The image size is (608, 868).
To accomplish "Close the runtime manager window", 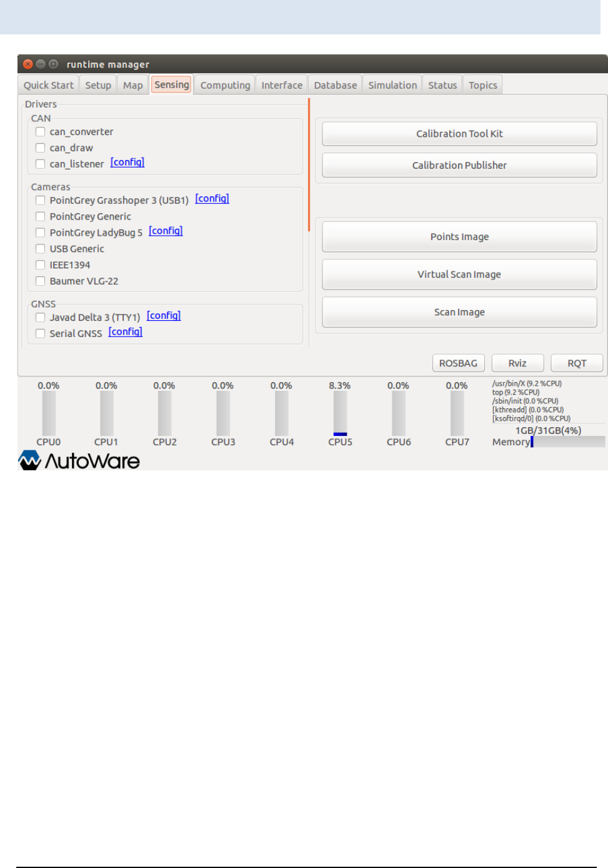I will coord(27,64).
